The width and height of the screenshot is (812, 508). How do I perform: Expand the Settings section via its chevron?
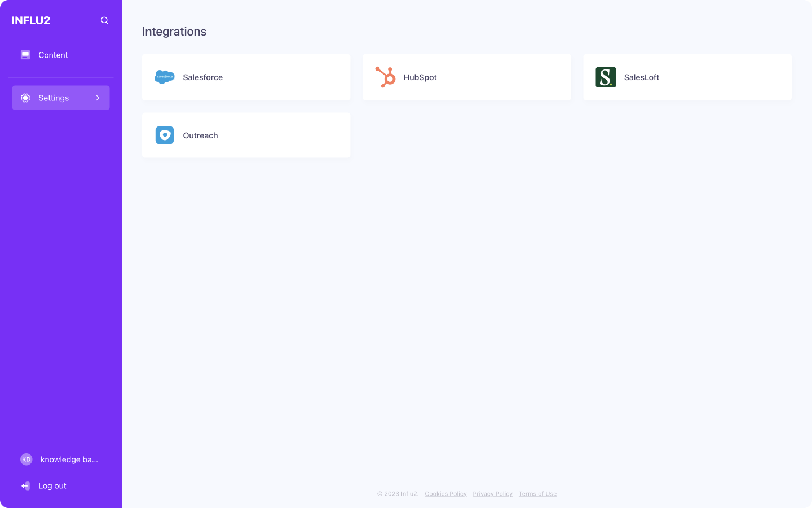pos(97,98)
